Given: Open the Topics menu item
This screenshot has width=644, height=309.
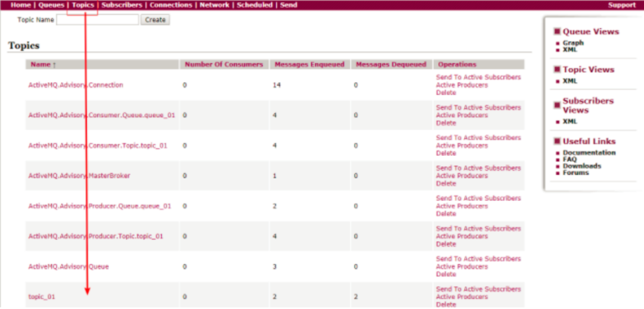Looking at the screenshot, I should [x=83, y=5].
